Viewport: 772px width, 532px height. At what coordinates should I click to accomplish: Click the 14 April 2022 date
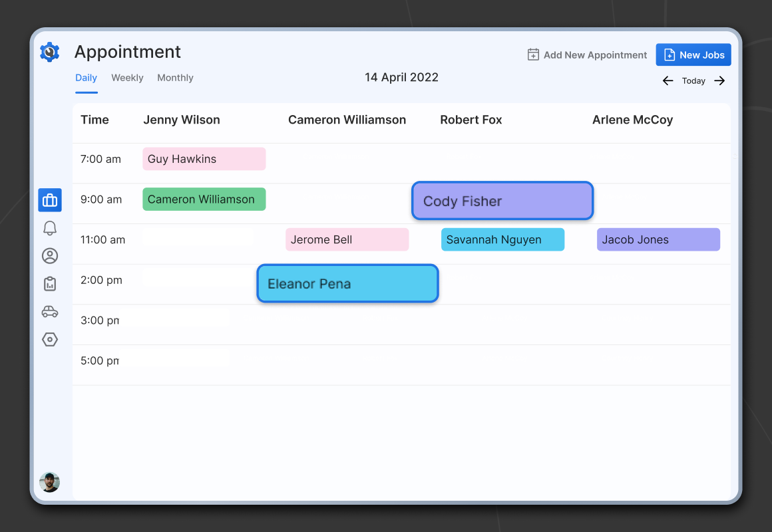click(x=402, y=77)
